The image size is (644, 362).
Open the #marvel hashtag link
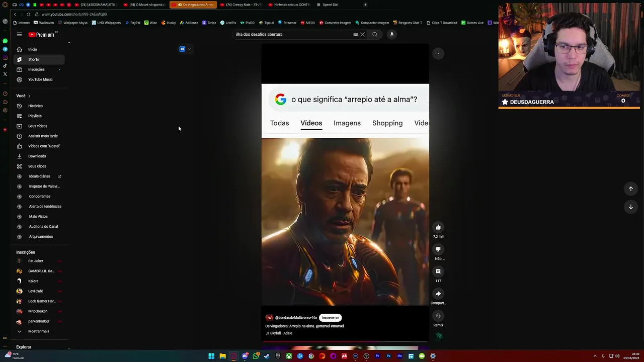(337, 326)
